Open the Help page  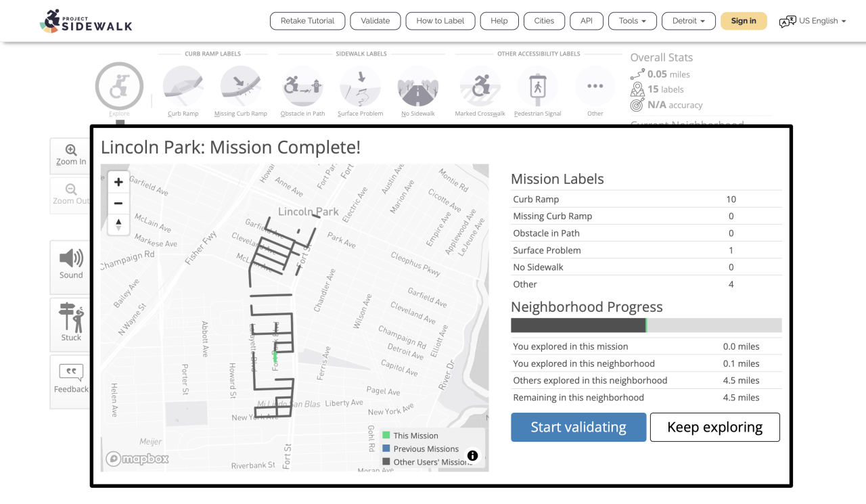(499, 21)
